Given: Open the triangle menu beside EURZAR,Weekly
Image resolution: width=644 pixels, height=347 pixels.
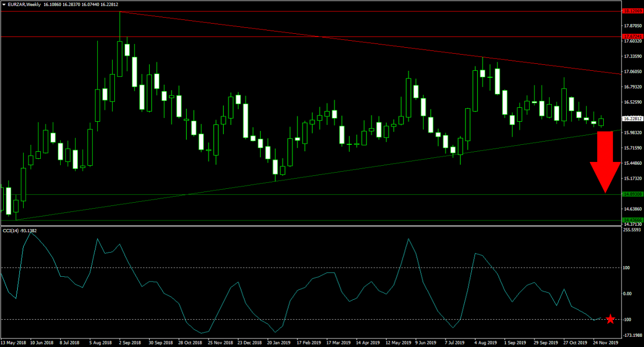Looking at the screenshot, I should point(4,4).
